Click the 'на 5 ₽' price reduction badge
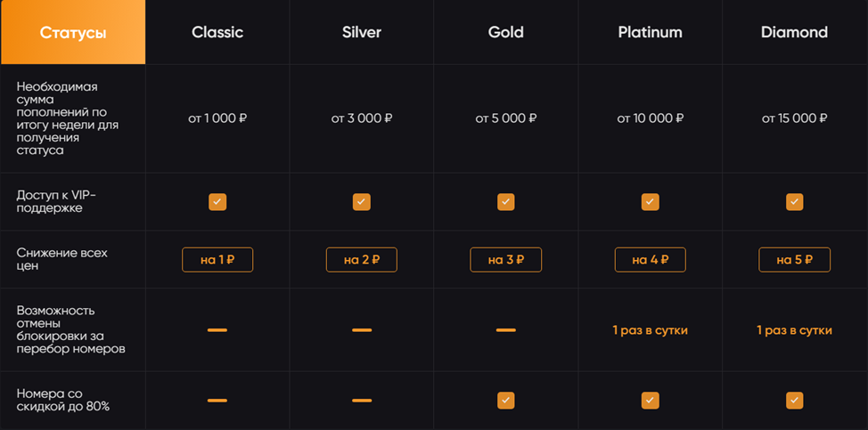The image size is (868, 430). point(794,260)
